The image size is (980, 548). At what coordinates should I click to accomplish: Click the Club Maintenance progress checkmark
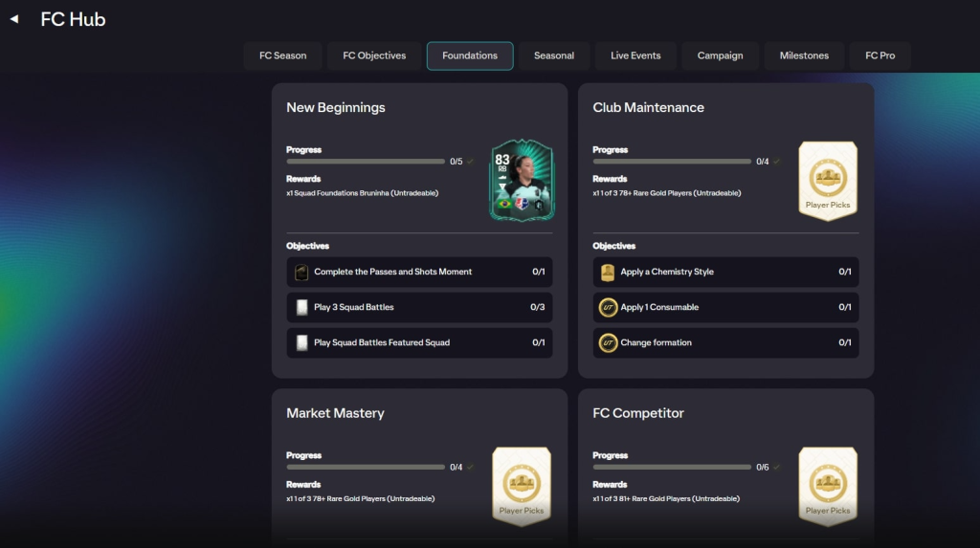coord(776,162)
